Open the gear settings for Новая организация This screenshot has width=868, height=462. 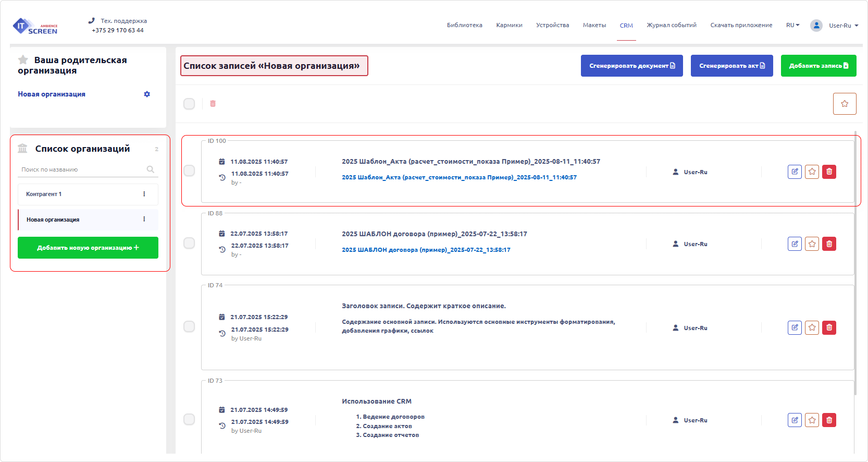point(147,94)
